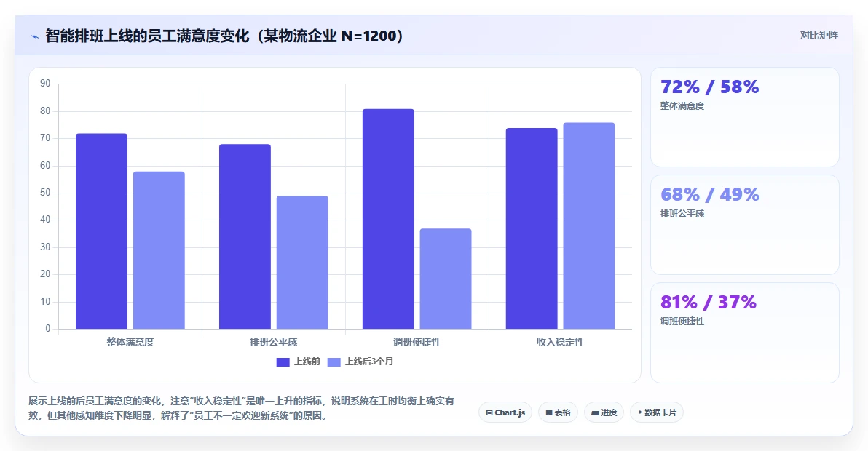Click the y-axis value 50
This screenshot has width=868, height=451.
click(45, 192)
